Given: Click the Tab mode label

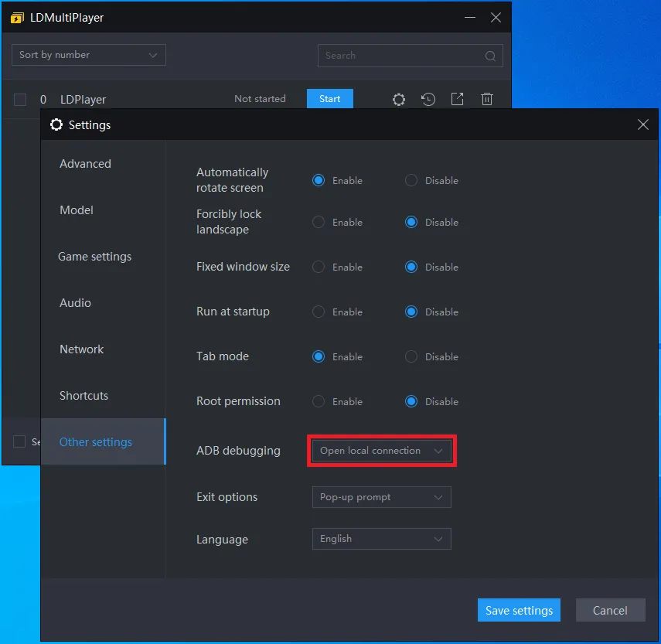Looking at the screenshot, I should coord(223,356).
